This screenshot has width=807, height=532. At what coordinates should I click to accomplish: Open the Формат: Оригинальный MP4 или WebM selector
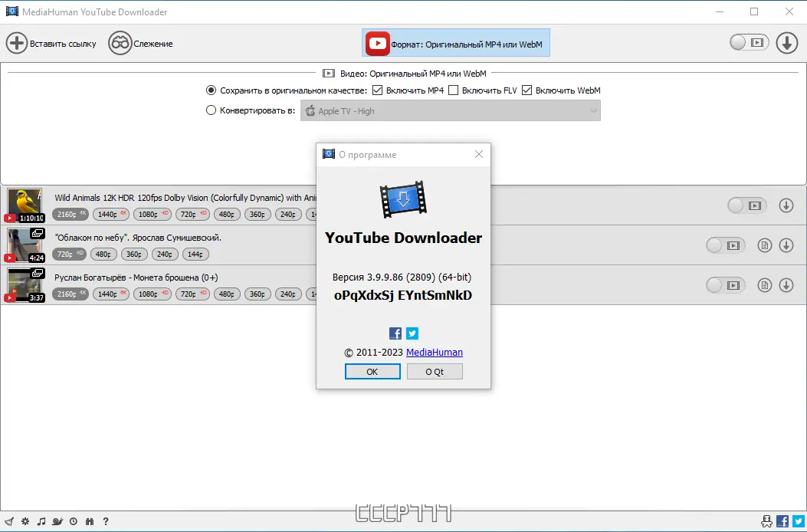[x=455, y=43]
